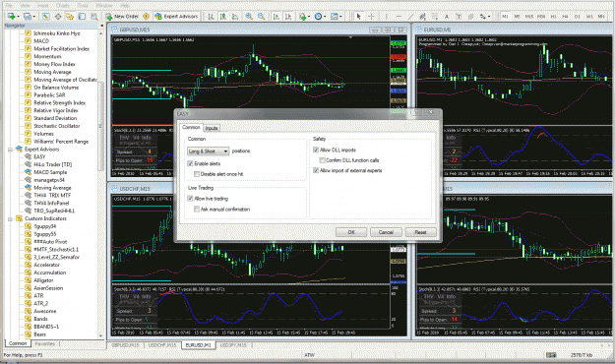Select Alligator custom indicator

pos(43,280)
